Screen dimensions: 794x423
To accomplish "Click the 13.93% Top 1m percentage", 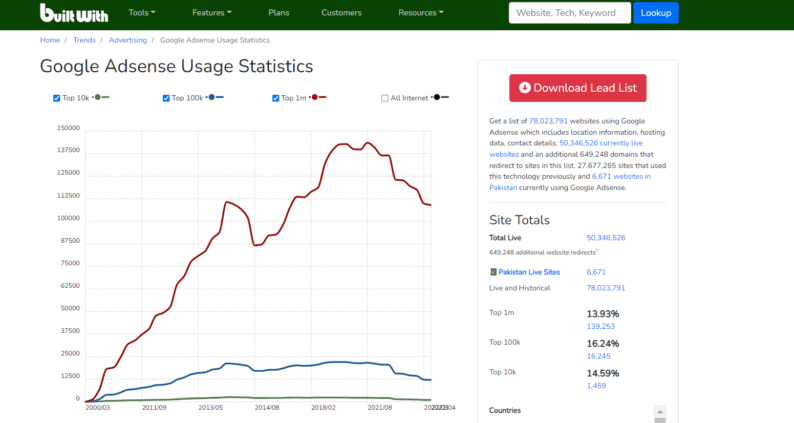I will pyautogui.click(x=603, y=314).
